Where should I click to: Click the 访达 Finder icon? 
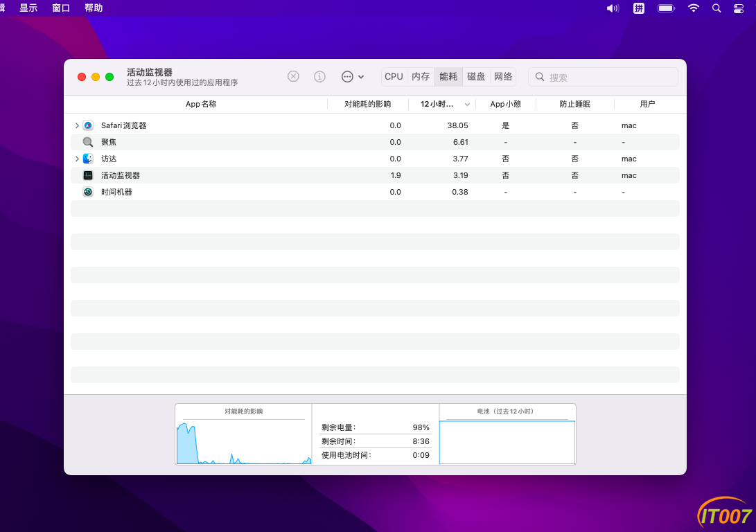coord(88,159)
